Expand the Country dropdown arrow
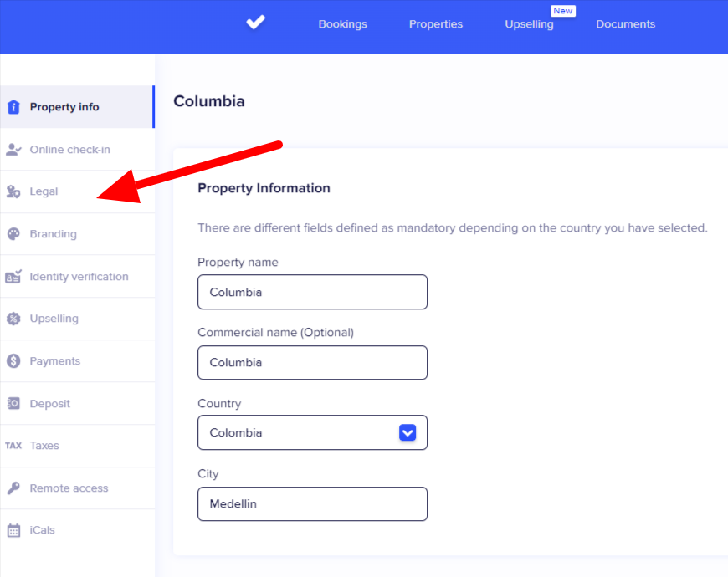728x577 pixels. coord(408,432)
